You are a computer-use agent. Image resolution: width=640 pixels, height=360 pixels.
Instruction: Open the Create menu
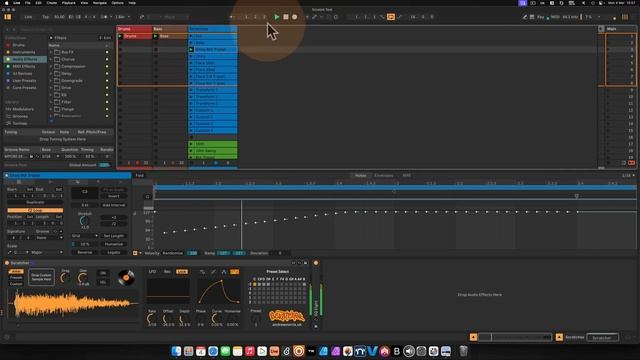point(52,3)
